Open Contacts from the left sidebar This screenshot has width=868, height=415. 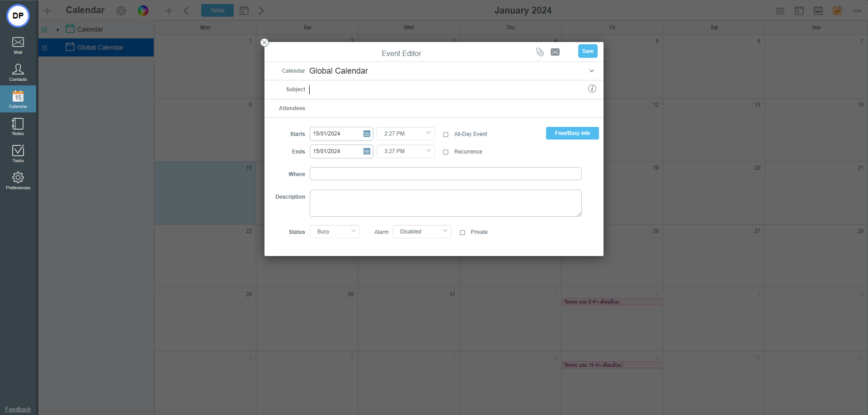point(18,72)
